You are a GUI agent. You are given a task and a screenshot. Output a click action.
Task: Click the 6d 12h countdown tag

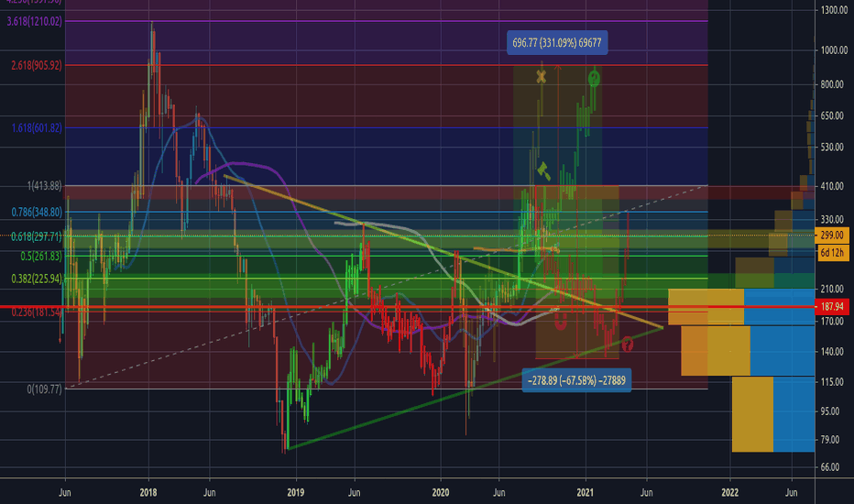click(x=832, y=253)
